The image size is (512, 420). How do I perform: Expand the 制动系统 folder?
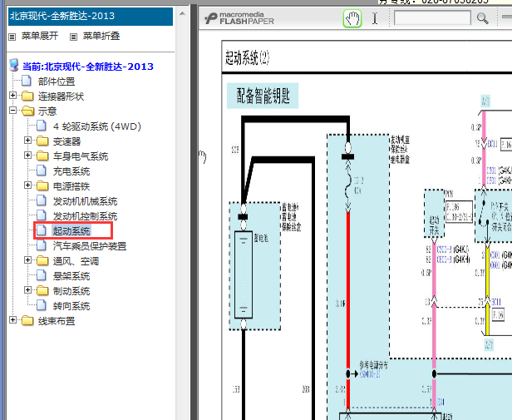tap(27, 290)
